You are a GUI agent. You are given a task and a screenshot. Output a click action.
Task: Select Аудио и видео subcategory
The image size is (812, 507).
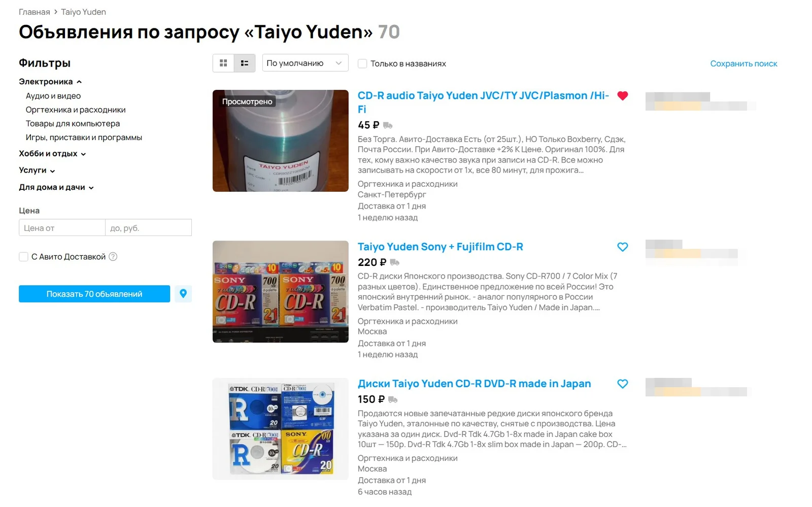pyautogui.click(x=53, y=96)
